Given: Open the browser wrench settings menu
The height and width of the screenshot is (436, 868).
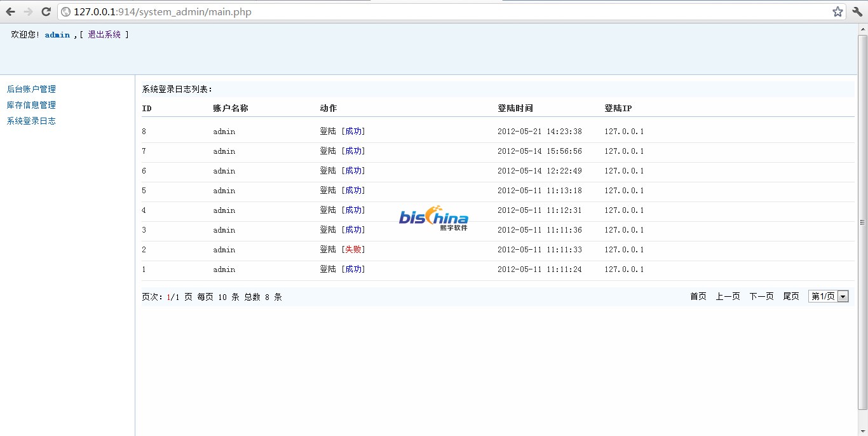Looking at the screenshot, I should point(857,11).
